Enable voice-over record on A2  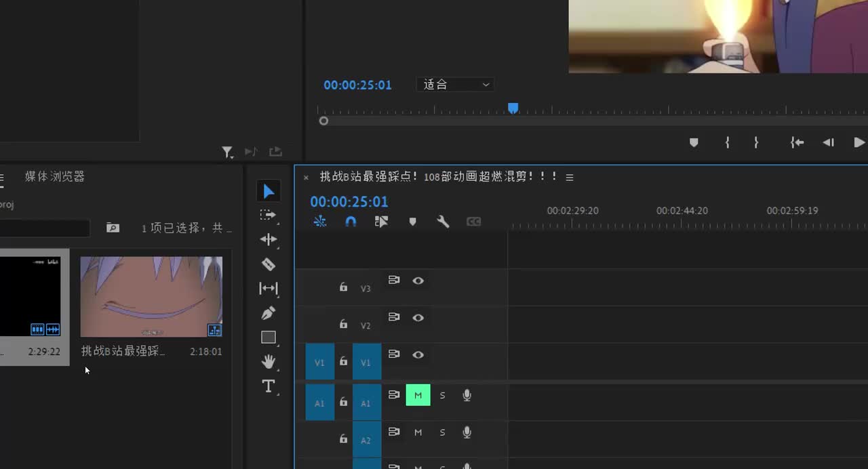(467, 432)
